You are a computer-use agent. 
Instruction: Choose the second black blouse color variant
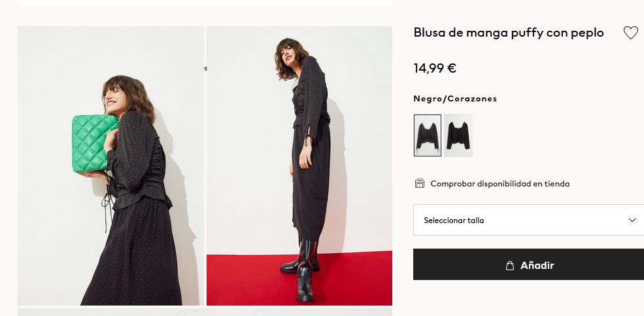[458, 135]
